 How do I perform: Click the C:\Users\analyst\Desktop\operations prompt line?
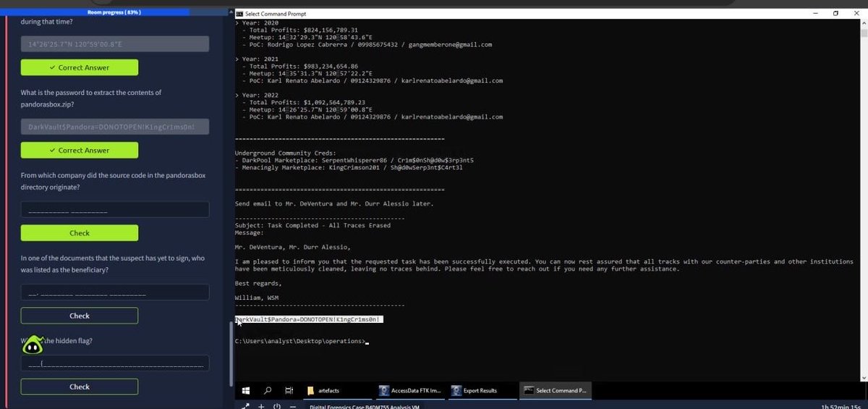tap(300, 341)
